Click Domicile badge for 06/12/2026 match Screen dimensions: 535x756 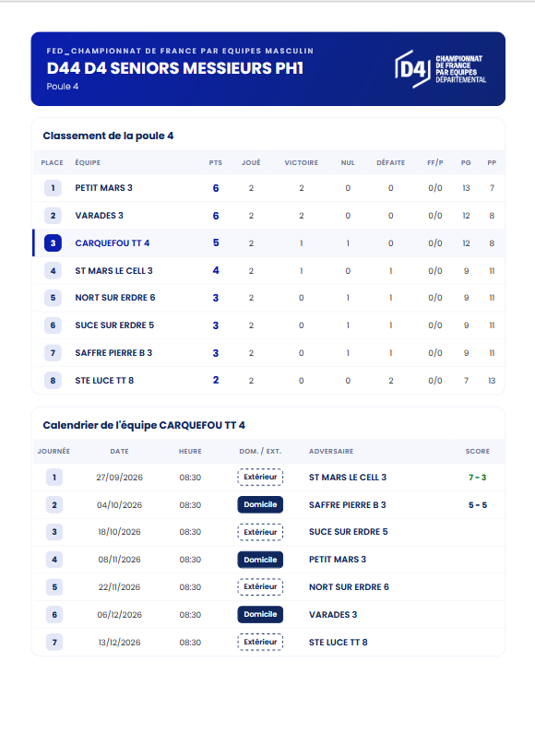pos(260,614)
